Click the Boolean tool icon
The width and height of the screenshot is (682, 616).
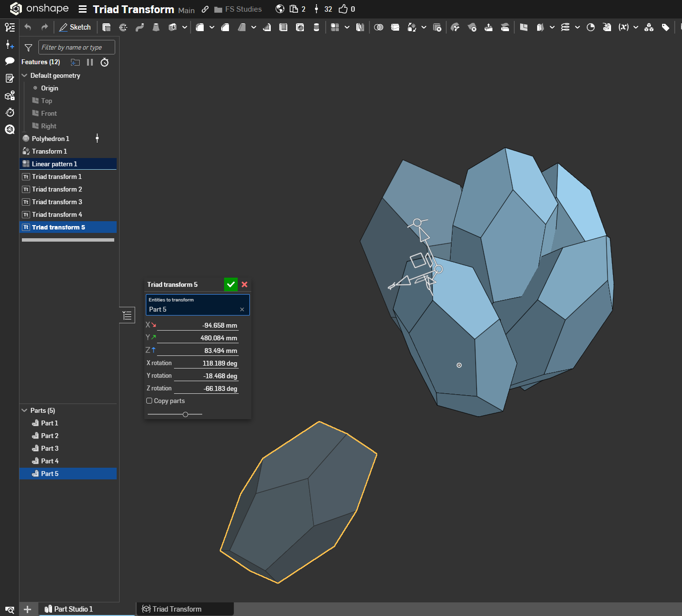click(x=379, y=27)
